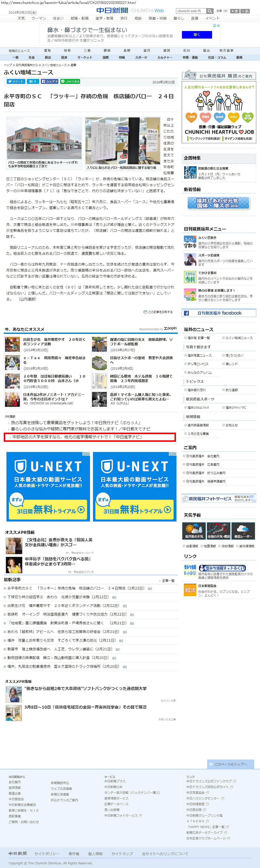Image resolution: width=260 pixels, height=868 pixels.
Task: Open でかけま専科 icon
Action: tap(190, 277)
